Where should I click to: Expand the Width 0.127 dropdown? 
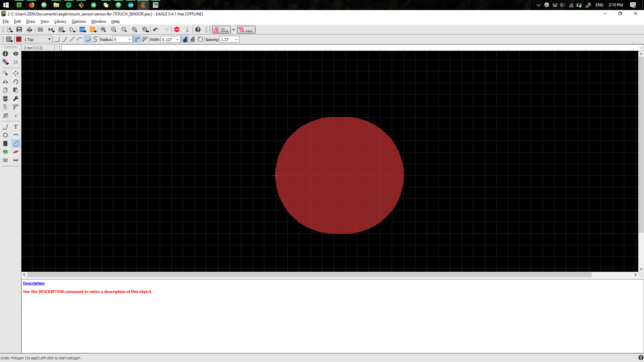coord(178,39)
